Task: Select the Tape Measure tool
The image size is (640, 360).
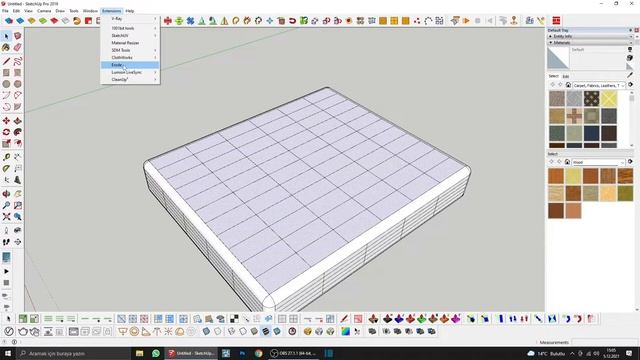Action: tap(6, 157)
